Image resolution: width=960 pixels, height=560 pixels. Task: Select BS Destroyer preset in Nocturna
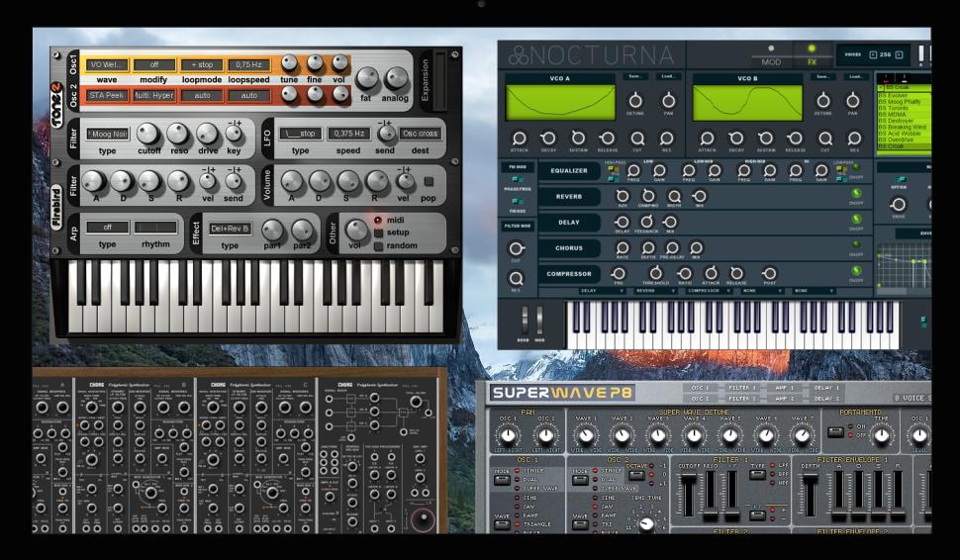[x=904, y=121]
